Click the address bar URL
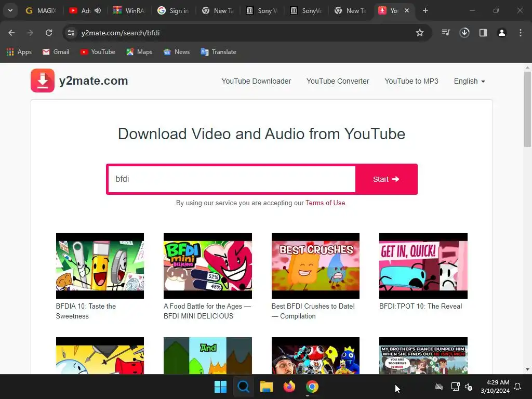 click(121, 33)
